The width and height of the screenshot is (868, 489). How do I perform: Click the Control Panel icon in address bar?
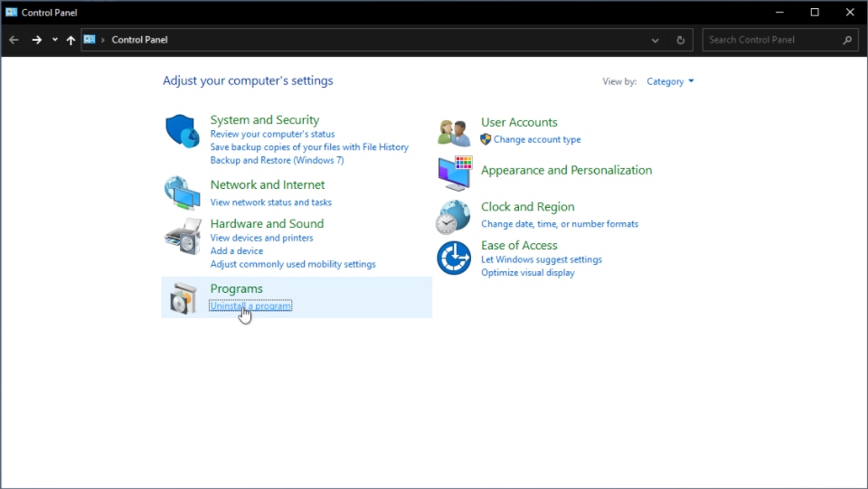(90, 39)
